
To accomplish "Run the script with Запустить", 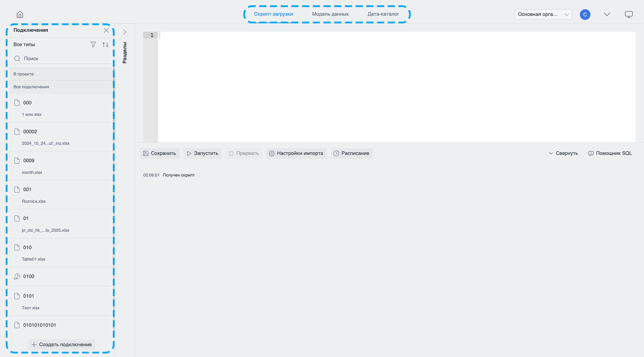I will (x=203, y=154).
